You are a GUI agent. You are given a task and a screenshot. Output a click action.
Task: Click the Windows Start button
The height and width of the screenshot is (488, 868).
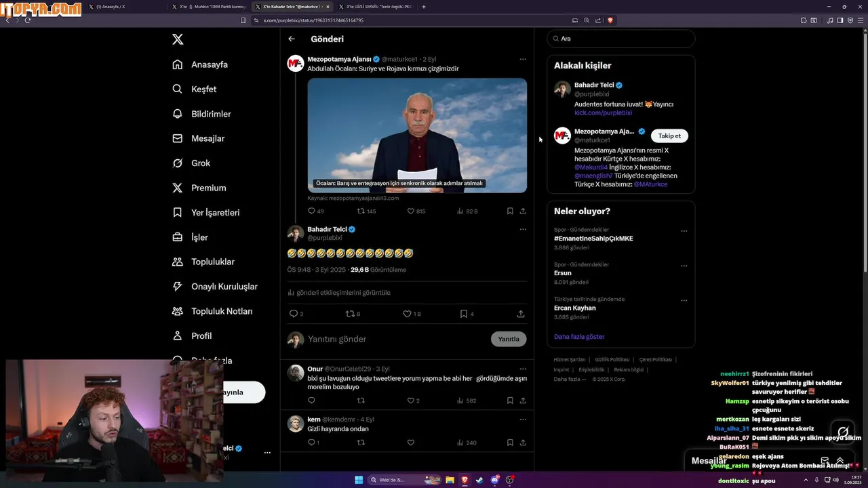[x=359, y=480]
